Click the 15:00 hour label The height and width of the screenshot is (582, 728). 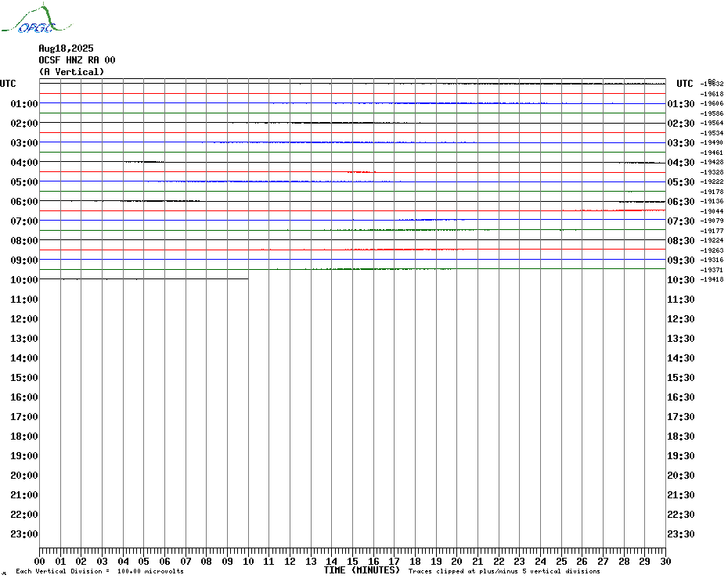tap(24, 378)
